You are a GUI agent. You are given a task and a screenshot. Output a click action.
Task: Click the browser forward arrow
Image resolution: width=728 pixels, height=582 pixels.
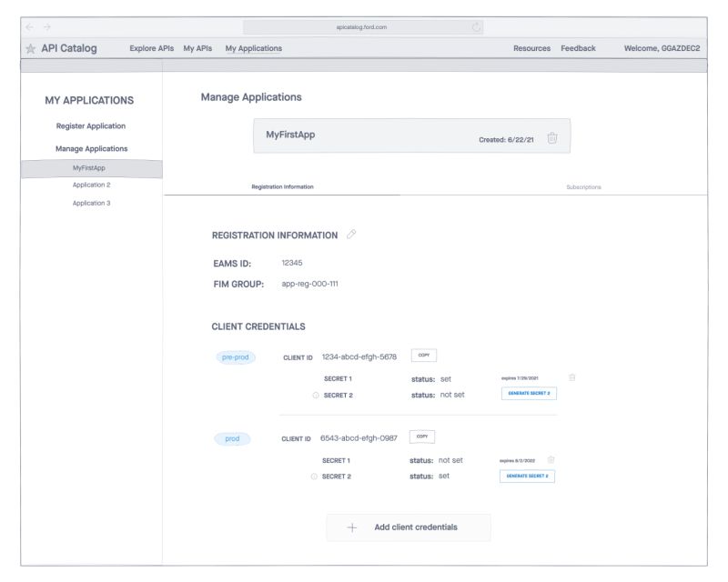pos(47,27)
